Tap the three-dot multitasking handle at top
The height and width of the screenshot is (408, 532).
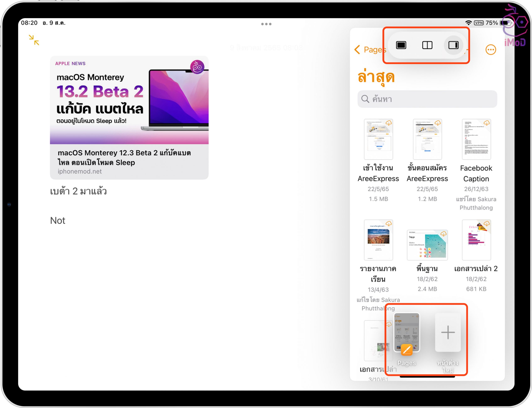266,24
